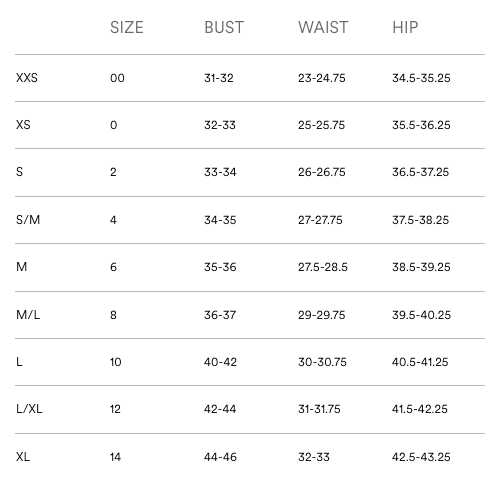
Task: Click the bust value 40-42
Action: (220, 362)
